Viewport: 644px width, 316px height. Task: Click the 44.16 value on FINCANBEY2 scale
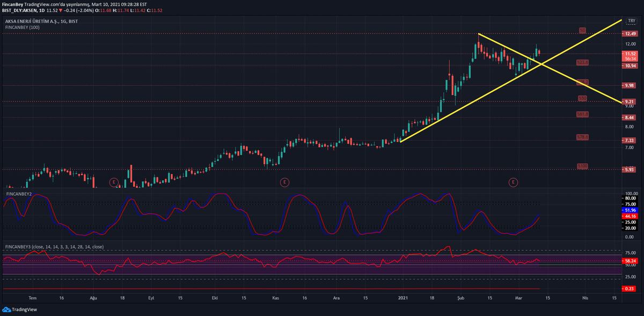629,216
